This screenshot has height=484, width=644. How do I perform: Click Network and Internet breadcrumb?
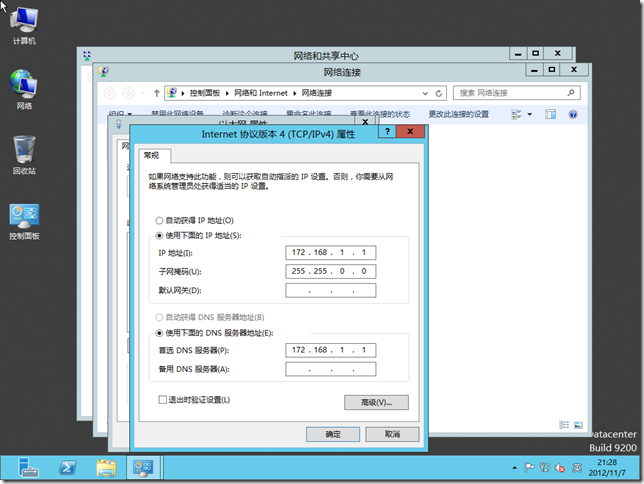[260, 93]
